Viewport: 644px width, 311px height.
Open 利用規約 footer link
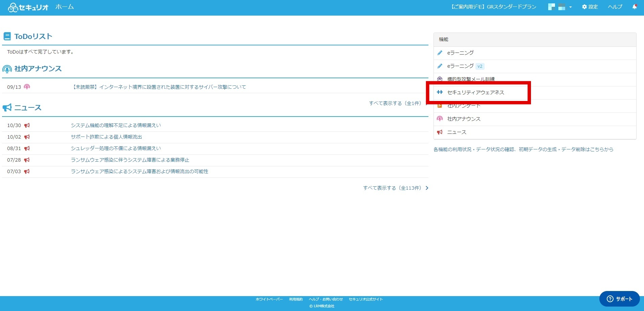(296, 299)
